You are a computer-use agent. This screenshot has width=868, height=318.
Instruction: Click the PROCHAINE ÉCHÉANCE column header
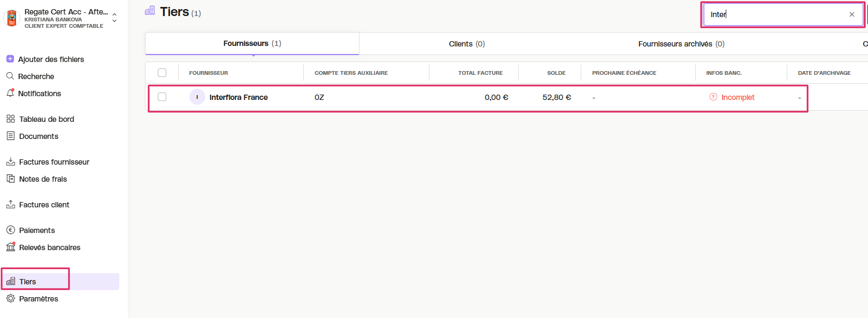click(624, 73)
